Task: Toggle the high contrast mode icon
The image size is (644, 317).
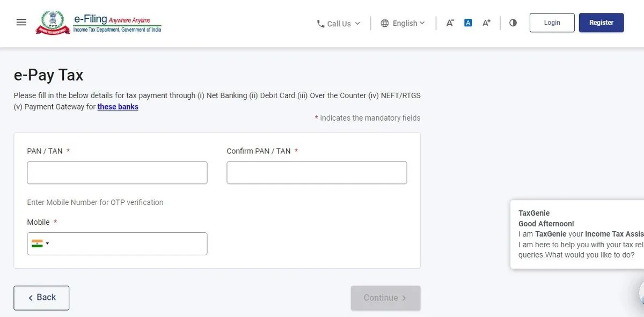Action: coord(513,23)
